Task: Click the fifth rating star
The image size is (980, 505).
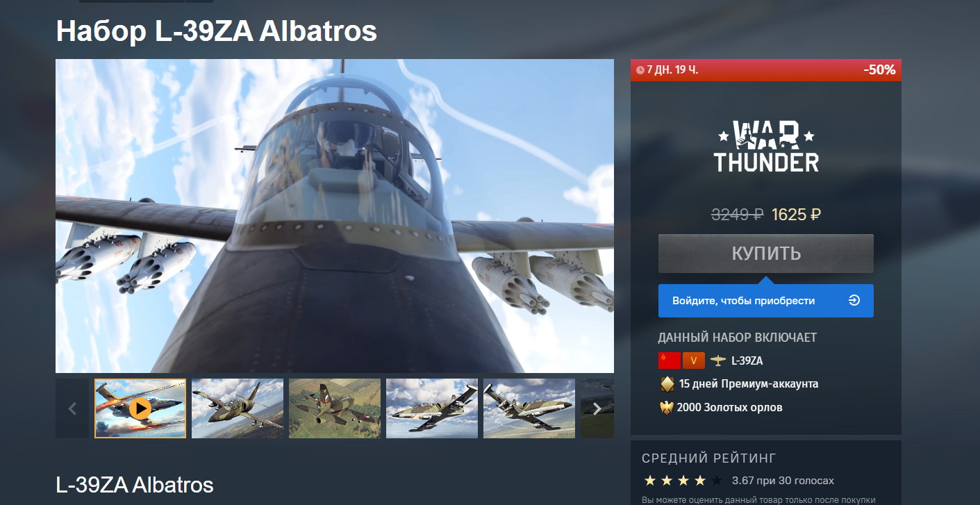Action: pos(717,480)
